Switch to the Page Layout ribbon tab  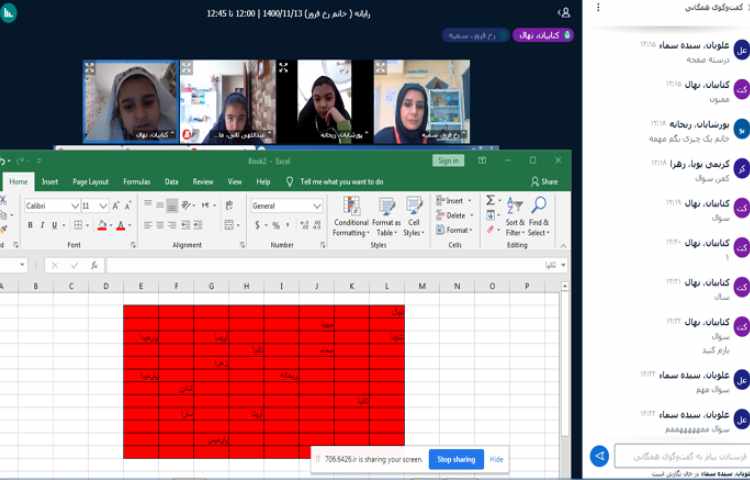[90, 182]
